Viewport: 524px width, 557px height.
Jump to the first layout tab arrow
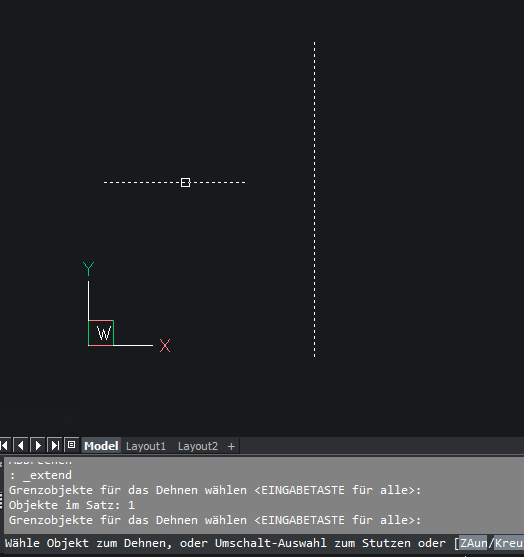(4, 445)
